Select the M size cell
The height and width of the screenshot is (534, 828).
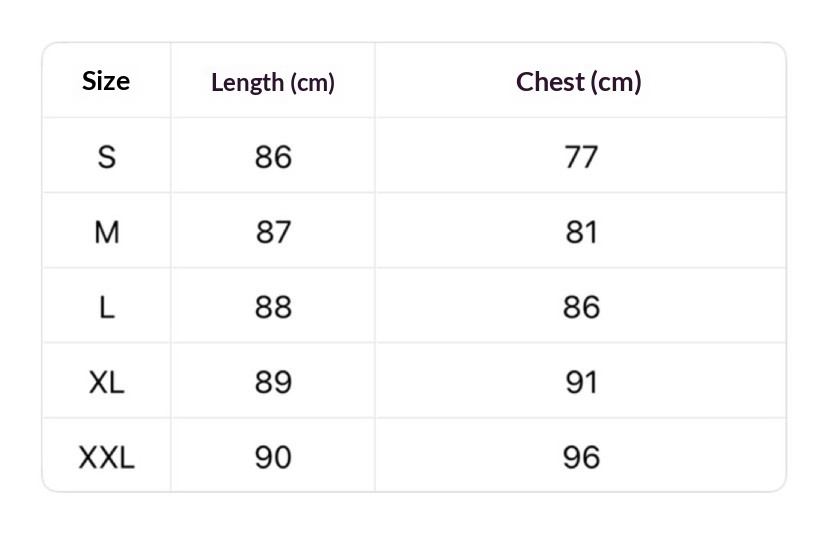pos(106,232)
